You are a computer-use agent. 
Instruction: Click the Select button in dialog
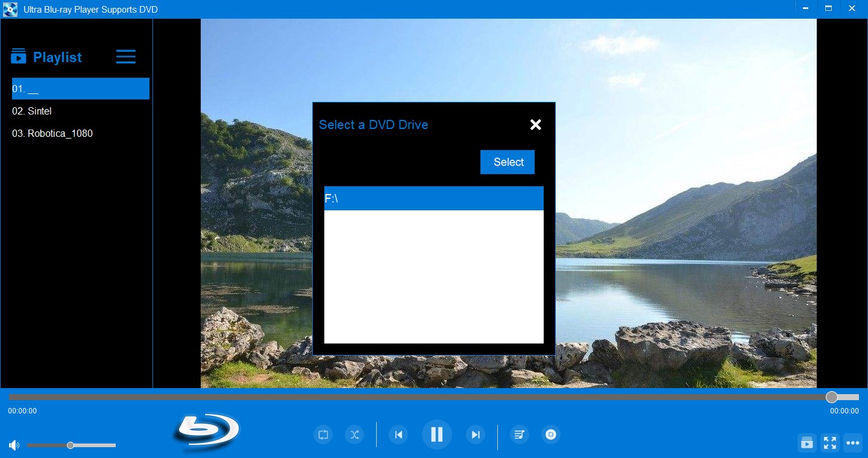point(508,162)
